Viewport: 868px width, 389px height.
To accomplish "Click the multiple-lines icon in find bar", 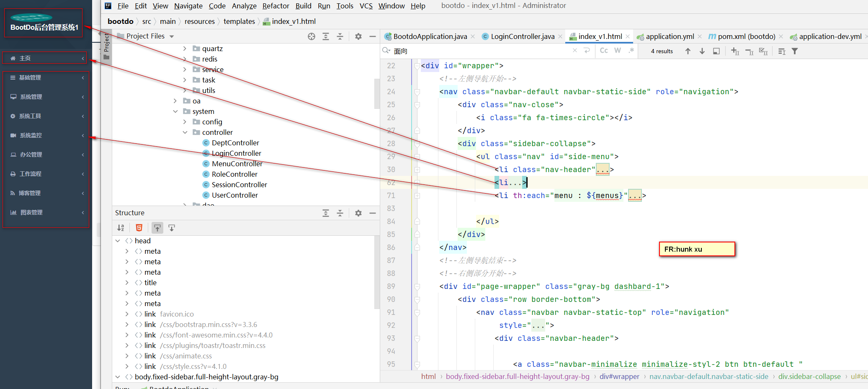I will click(x=782, y=51).
